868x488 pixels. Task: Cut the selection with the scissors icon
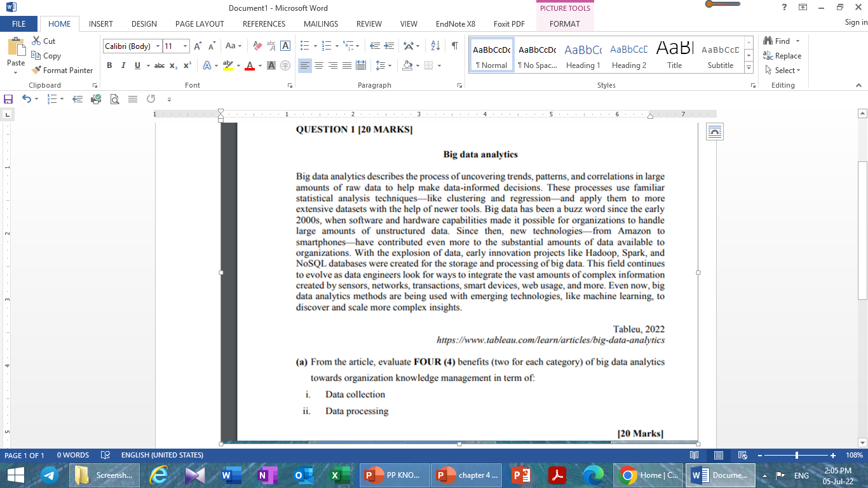[x=36, y=41]
